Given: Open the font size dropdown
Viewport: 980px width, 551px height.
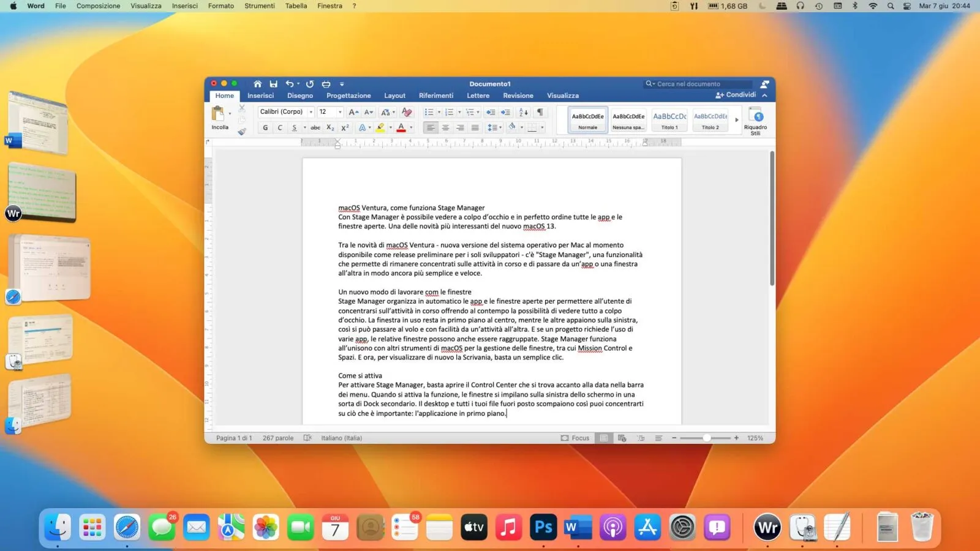Looking at the screenshot, I should click(x=340, y=112).
